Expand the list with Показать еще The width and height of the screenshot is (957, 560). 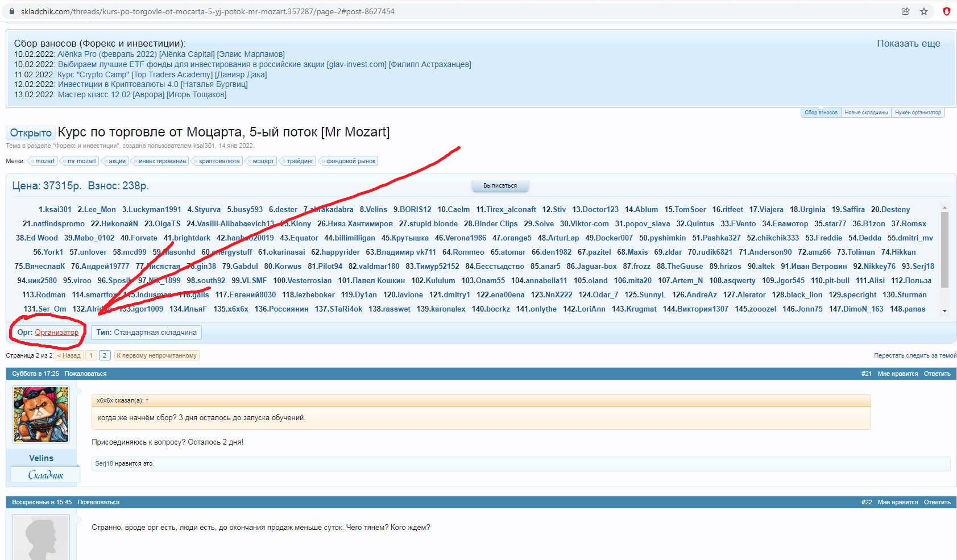[908, 44]
